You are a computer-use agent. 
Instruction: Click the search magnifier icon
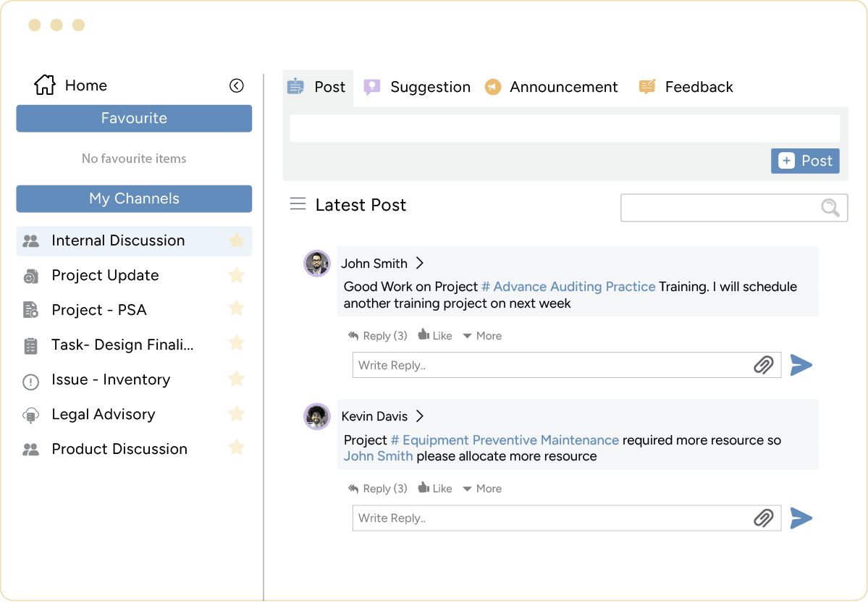(829, 208)
